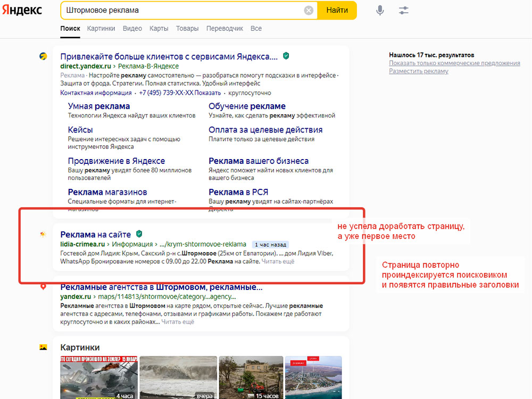This screenshot has width=532, height=399.
Task: Click the 1 час назад time badge
Action: point(270,245)
